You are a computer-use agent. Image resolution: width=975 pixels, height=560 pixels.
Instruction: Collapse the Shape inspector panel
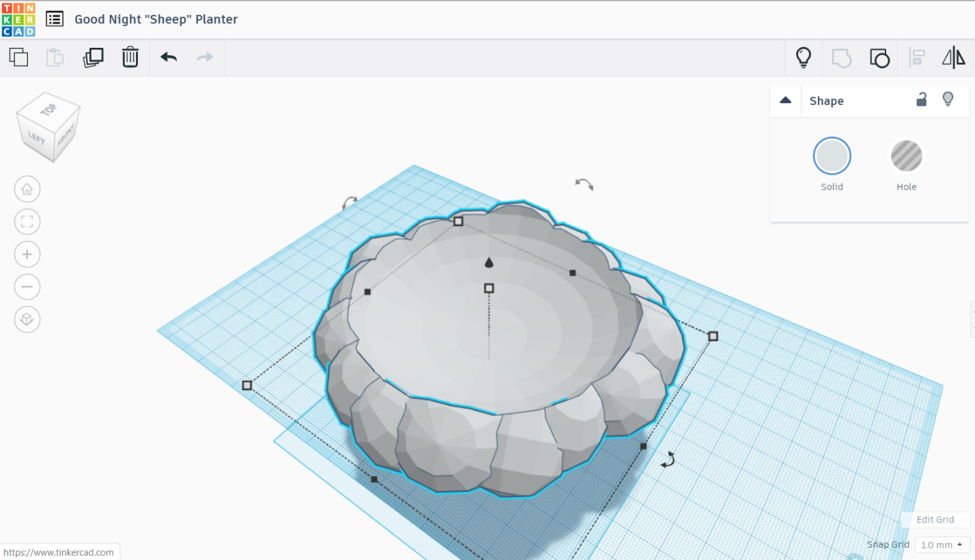[786, 100]
